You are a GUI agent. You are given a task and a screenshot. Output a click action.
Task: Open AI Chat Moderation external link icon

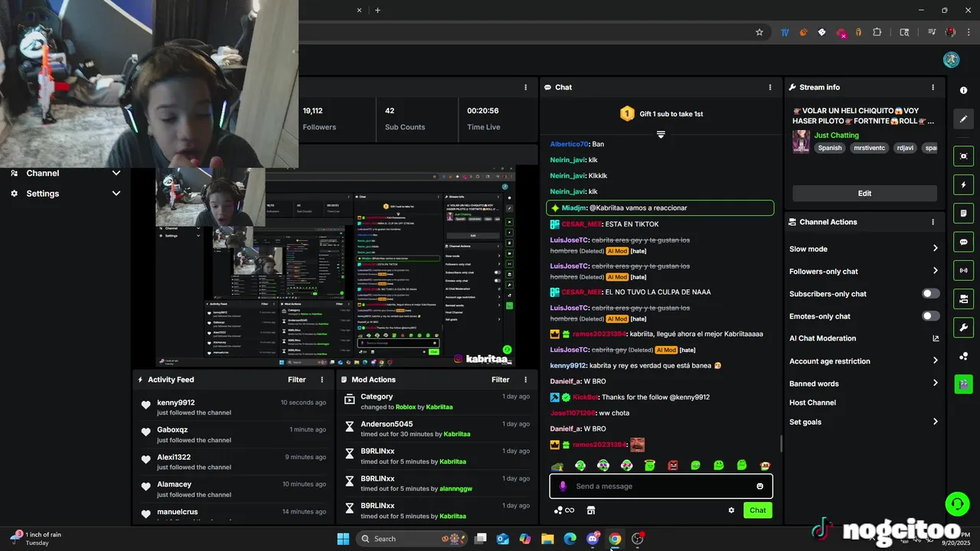tap(936, 338)
